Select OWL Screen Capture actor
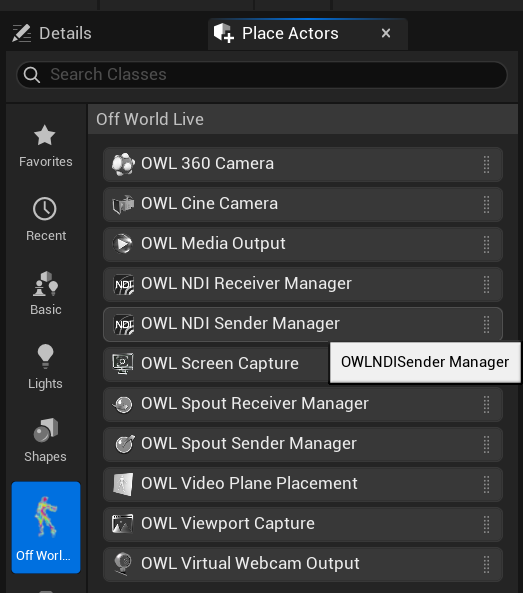The height and width of the screenshot is (593, 523). tap(216, 364)
